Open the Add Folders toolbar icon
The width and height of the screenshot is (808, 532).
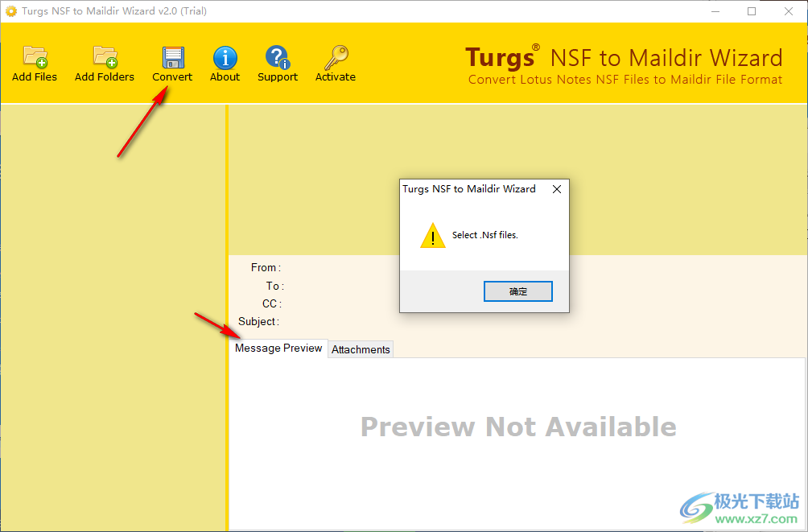(105, 56)
